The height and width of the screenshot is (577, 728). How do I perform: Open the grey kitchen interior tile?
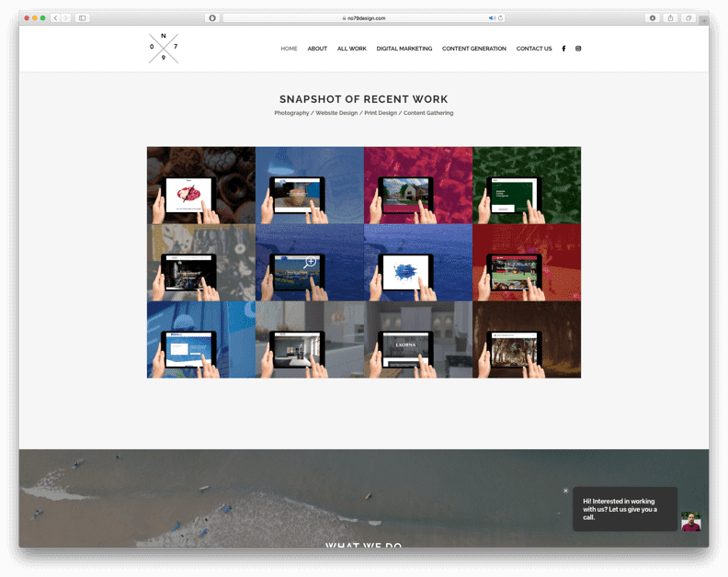coord(310,339)
